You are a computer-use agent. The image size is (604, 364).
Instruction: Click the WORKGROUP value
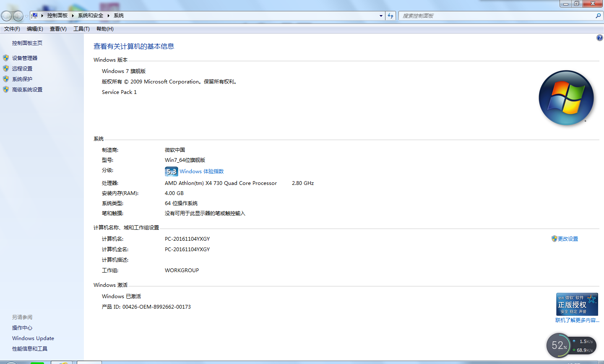point(182,270)
